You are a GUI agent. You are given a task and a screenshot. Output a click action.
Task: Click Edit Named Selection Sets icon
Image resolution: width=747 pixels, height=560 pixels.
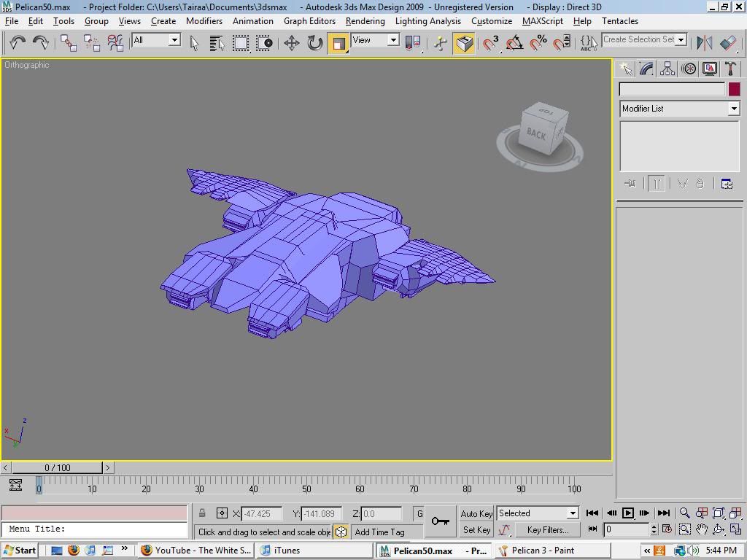coord(589,43)
